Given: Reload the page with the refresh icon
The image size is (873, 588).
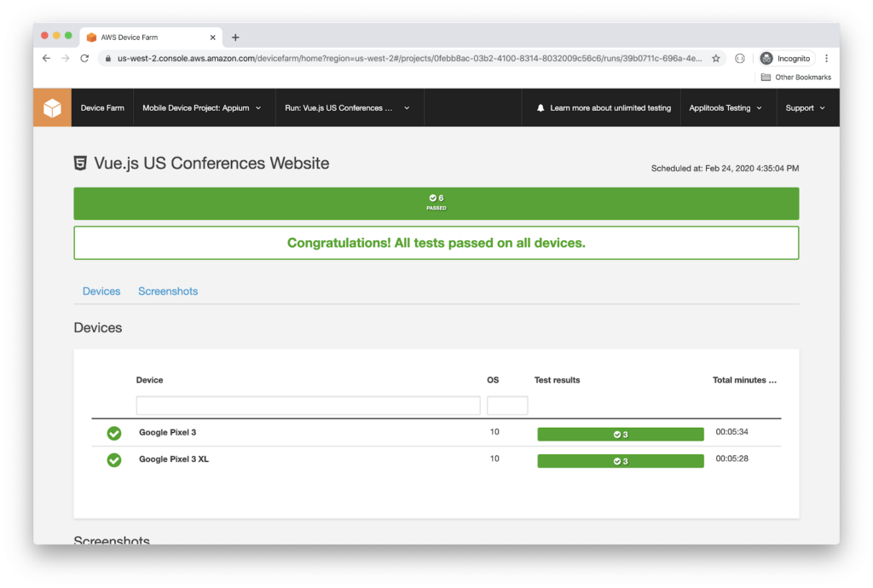Looking at the screenshot, I should 84,58.
